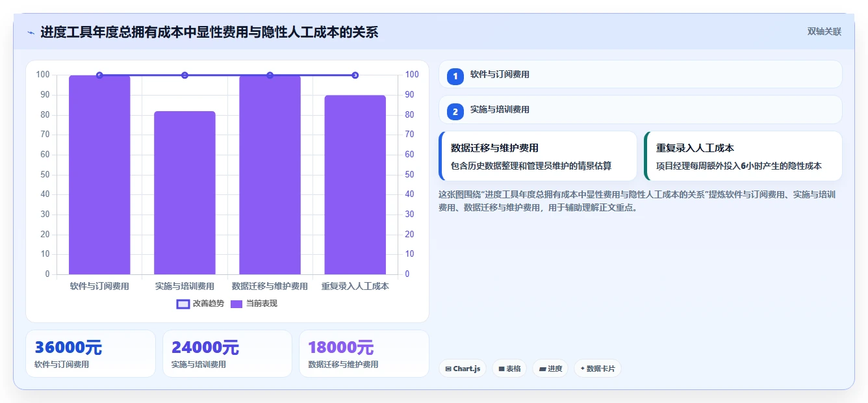This screenshot has width=868, height=403.
Task: Click the 表格 tag
Action: pos(509,369)
